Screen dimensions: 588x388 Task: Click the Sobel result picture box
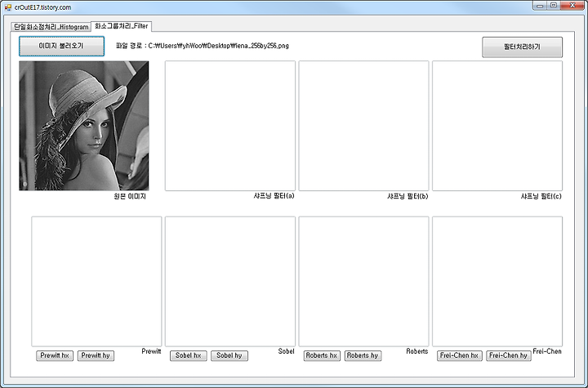pyautogui.click(x=230, y=282)
